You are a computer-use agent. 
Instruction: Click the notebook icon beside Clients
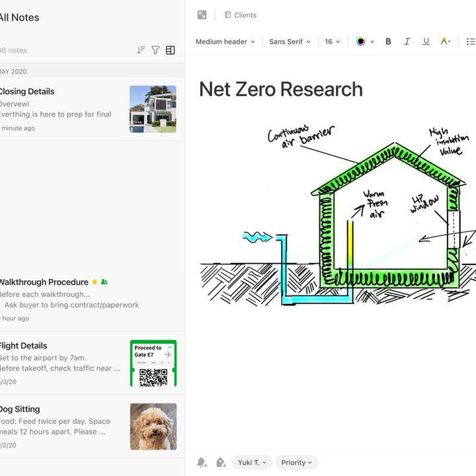pyautogui.click(x=227, y=15)
